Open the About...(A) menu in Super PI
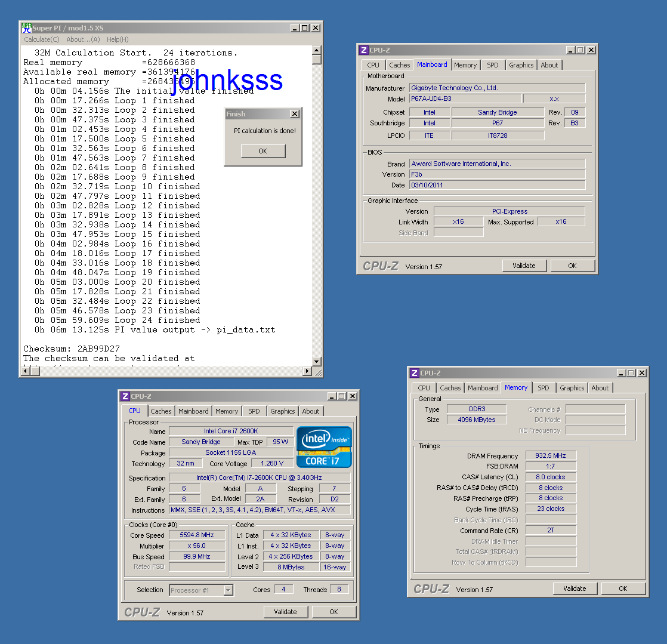Viewport: 667px width, 644px height. (x=83, y=39)
